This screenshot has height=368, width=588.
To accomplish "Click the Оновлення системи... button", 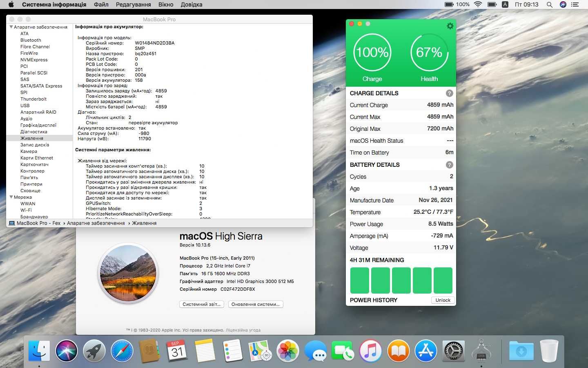I will pyautogui.click(x=256, y=304).
